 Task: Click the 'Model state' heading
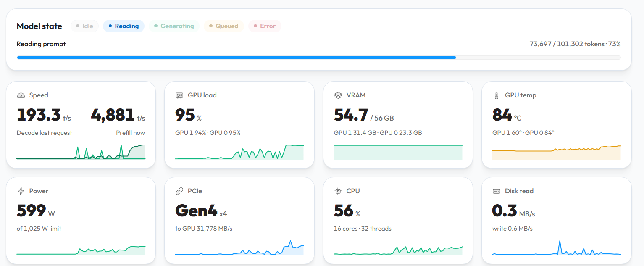(x=39, y=26)
